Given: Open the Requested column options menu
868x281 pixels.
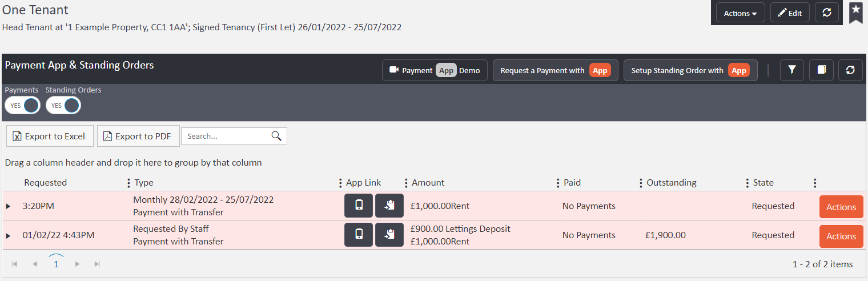Looking at the screenshot, I should point(128,183).
